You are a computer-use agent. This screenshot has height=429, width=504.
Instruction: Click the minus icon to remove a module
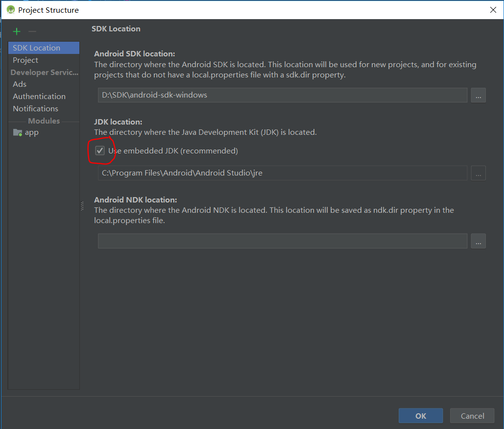31,31
